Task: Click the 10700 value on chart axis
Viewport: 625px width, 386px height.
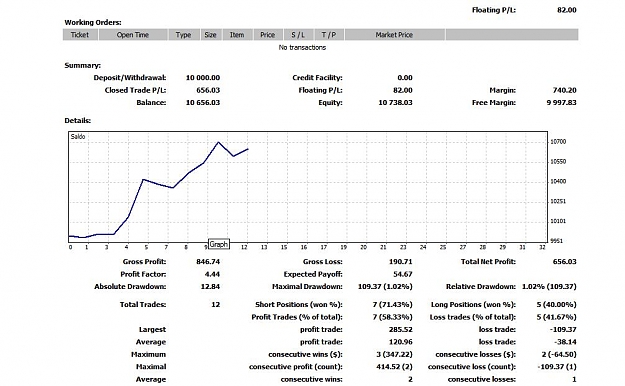Action: click(x=558, y=142)
